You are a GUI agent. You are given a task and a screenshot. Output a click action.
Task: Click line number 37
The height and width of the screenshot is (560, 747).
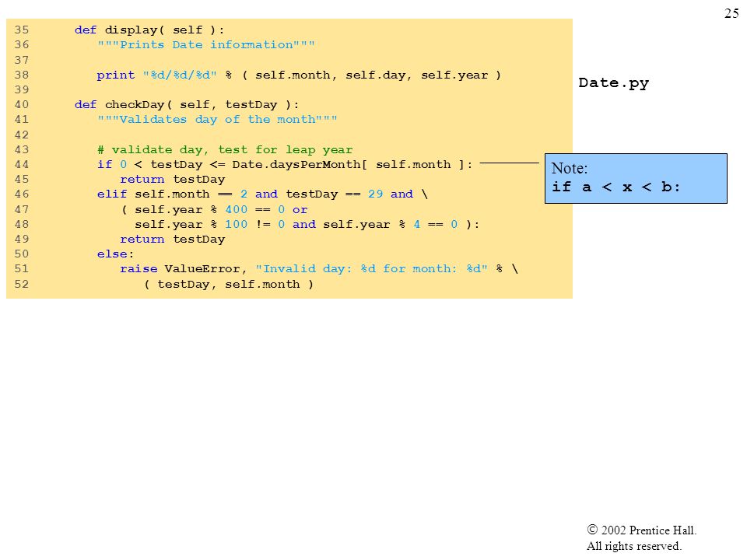tap(22, 60)
